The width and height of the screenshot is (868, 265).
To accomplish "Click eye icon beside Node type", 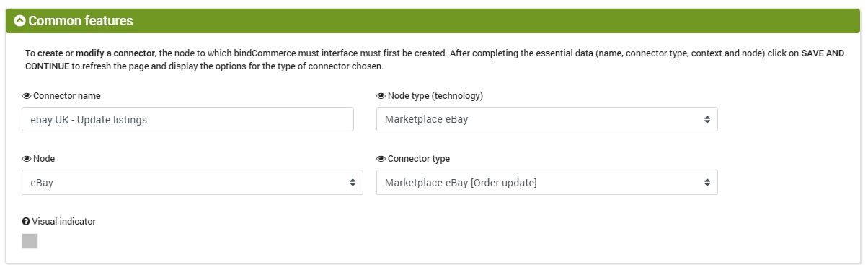I will click(x=381, y=96).
